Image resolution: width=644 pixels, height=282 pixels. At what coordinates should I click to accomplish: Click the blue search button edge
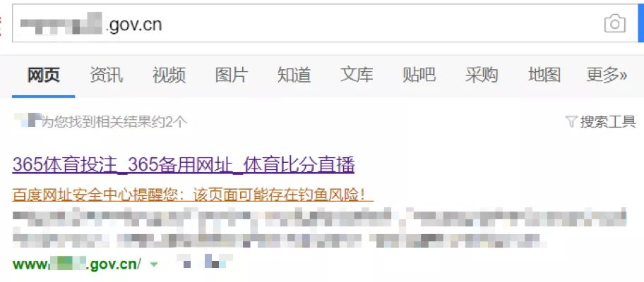tap(641, 23)
